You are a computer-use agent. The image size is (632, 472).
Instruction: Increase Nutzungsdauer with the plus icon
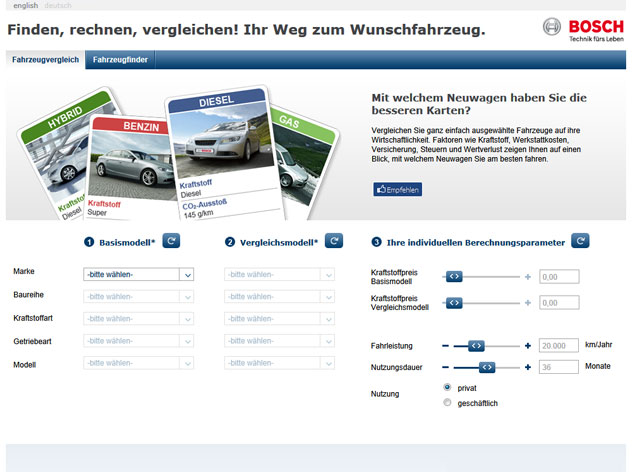coord(528,367)
